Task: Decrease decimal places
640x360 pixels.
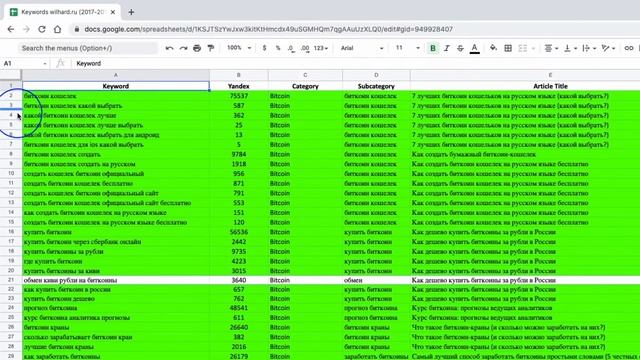Action: click(x=291, y=48)
